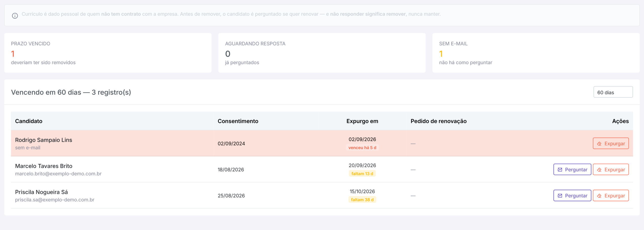Click the Consentimento column header
Image resolution: width=644 pixels, height=230 pixels.
point(238,121)
